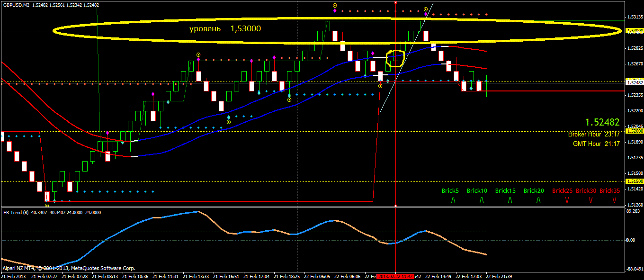Click the red highlighted crosshair time label
This screenshot has height=280, width=644.
point(396,276)
